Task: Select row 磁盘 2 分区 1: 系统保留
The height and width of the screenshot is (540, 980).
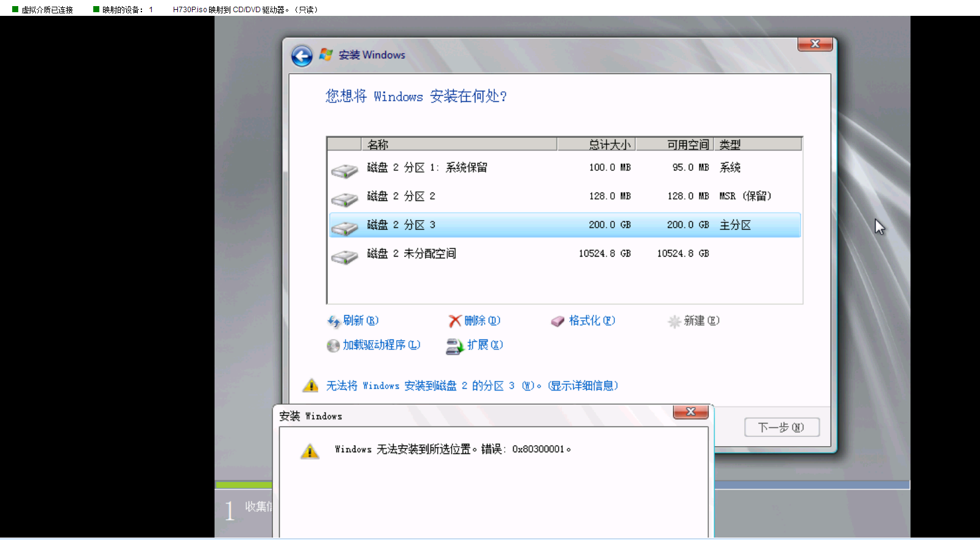Action: (565, 168)
